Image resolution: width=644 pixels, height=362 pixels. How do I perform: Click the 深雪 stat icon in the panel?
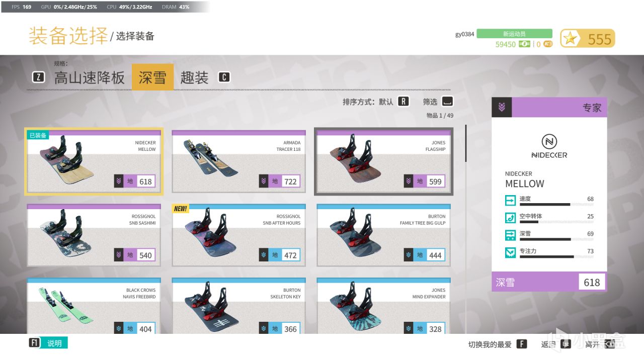(511, 235)
